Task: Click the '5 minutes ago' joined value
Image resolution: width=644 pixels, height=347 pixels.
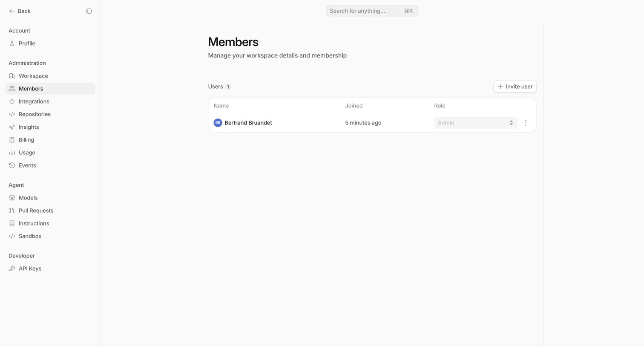Action: (x=363, y=123)
